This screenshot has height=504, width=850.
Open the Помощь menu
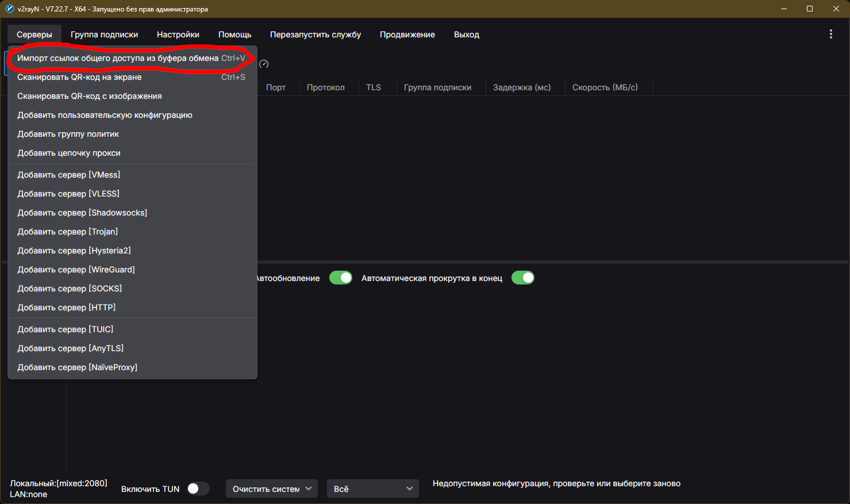[235, 34]
